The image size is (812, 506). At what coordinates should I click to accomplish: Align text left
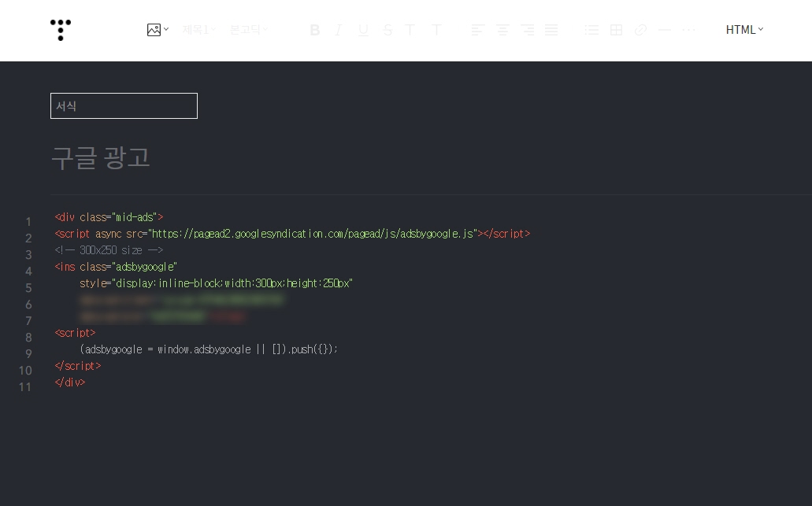pos(477,30)
